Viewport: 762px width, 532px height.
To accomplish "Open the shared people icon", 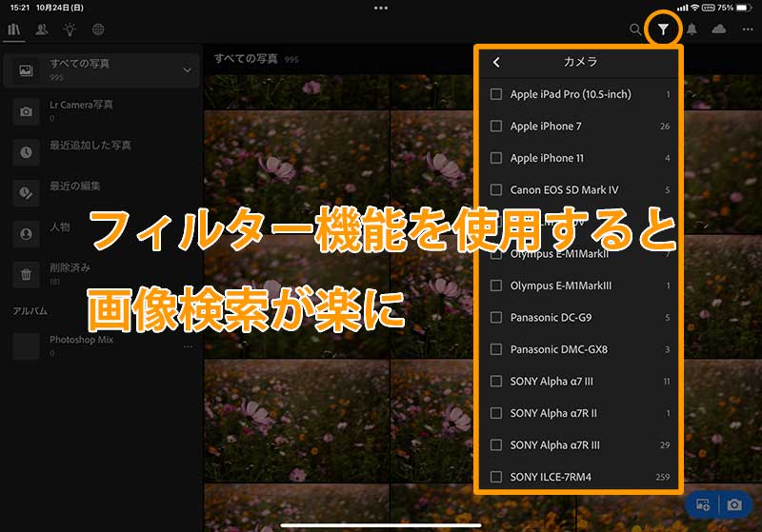I will 42,30.
